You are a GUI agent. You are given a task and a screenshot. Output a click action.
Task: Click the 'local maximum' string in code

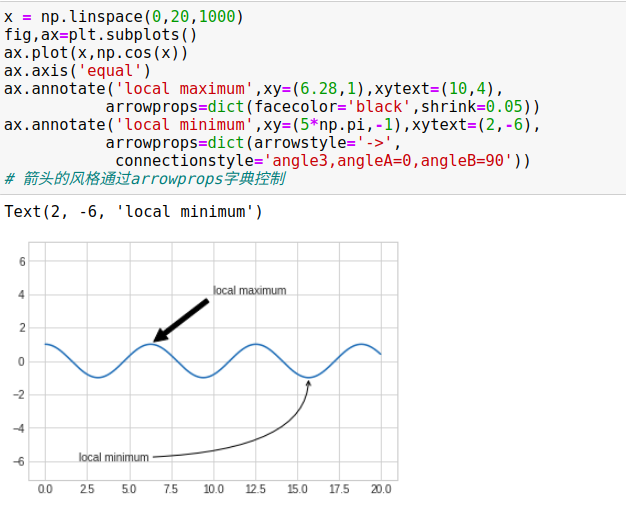tap(184, 89)
